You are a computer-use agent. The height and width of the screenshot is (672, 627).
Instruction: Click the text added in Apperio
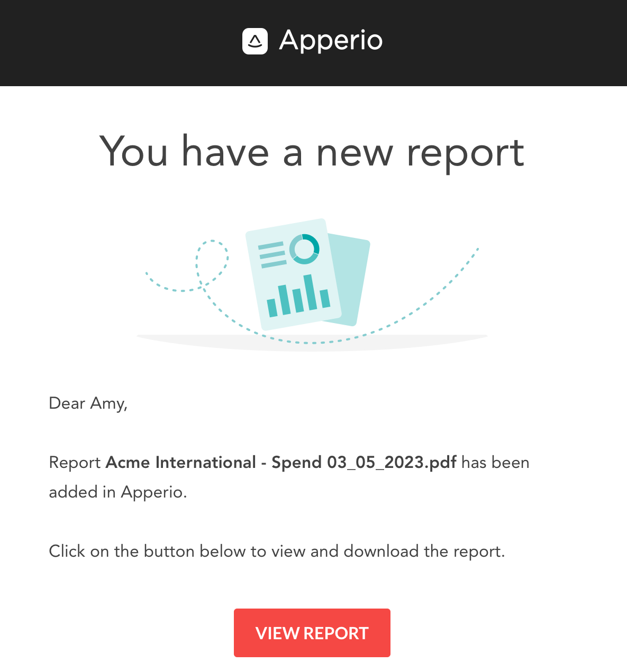(x=118, y=492)
